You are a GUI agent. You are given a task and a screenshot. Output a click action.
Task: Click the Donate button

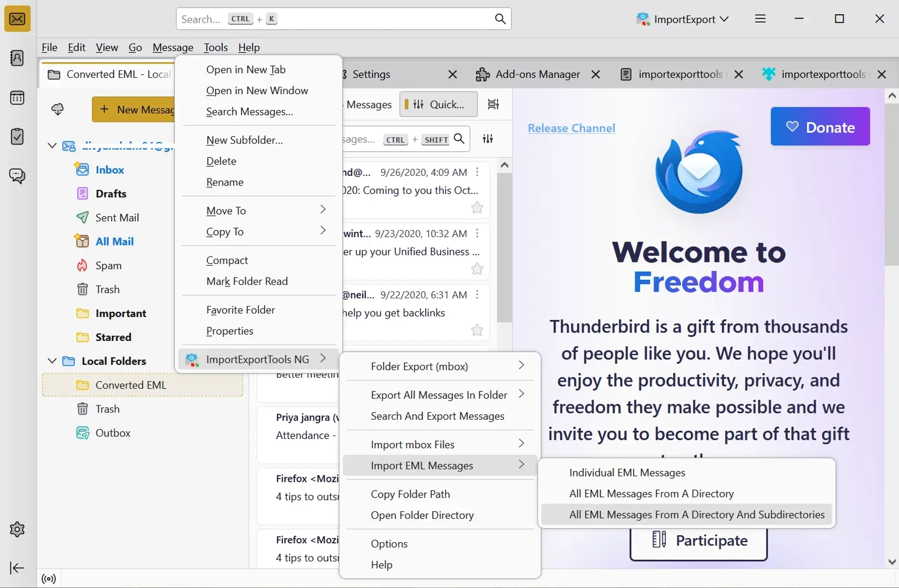(819, 127)
